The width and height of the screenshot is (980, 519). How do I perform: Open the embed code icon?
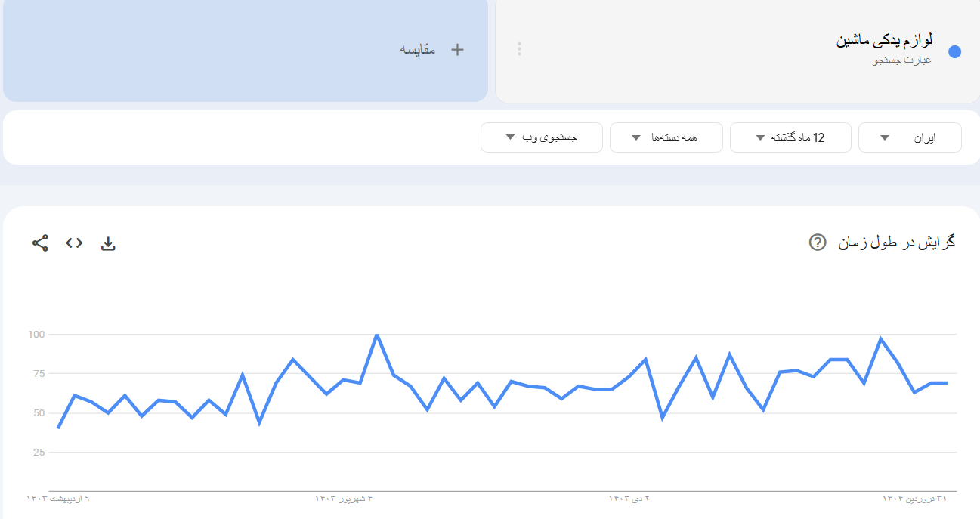74,243
